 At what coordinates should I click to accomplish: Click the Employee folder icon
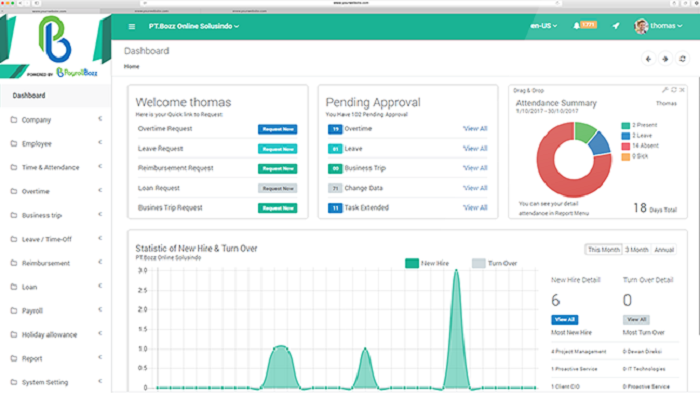14,143
